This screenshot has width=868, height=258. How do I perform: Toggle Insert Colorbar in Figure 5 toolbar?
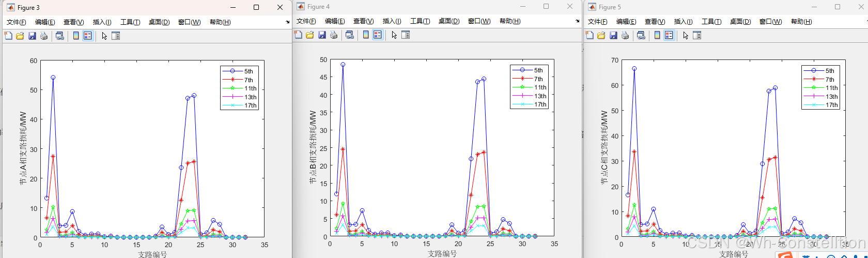point(657,35)
